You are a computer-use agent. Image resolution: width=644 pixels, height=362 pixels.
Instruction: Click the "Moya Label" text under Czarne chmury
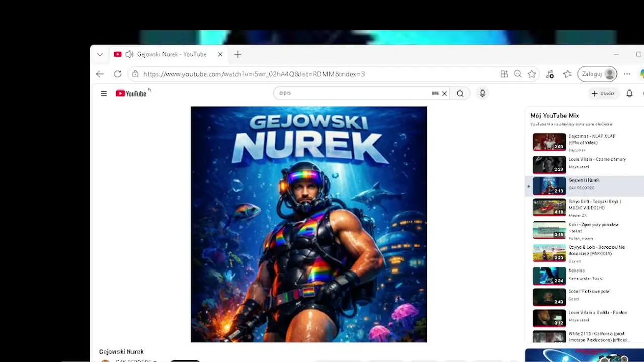(579, 167)
